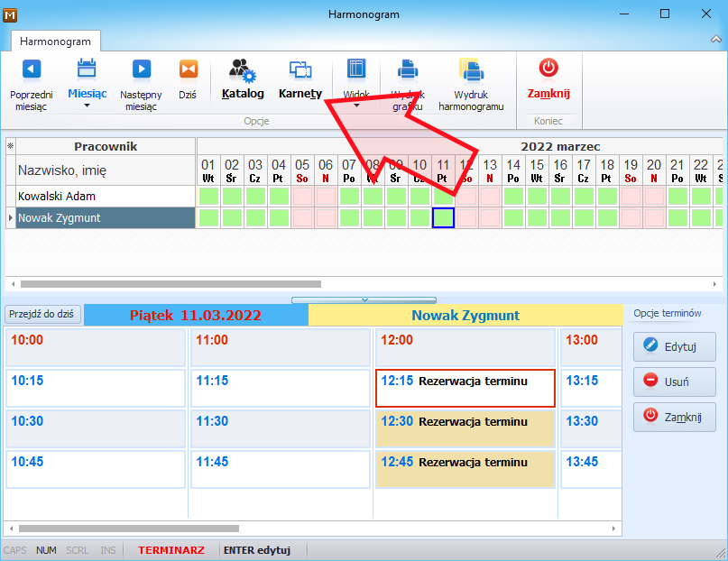Click the Edytuj button
The image size is (728, 561).
pyautogui.click(x=674, y=346)
